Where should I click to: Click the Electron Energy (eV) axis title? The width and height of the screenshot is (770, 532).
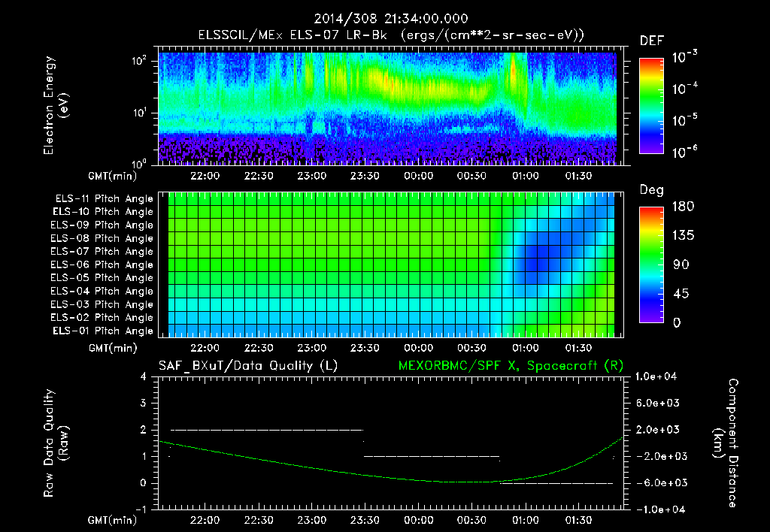(56, 106)
